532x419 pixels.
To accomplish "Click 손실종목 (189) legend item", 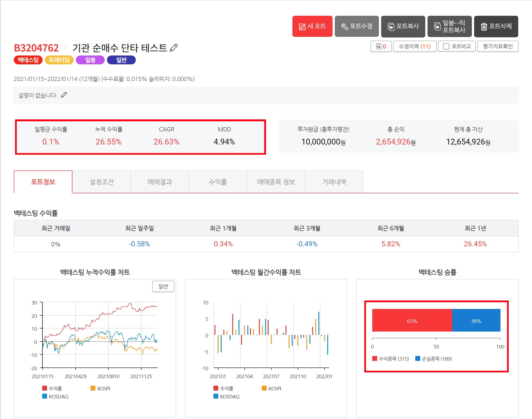I will pyautogui.click(x=433, y=358).
